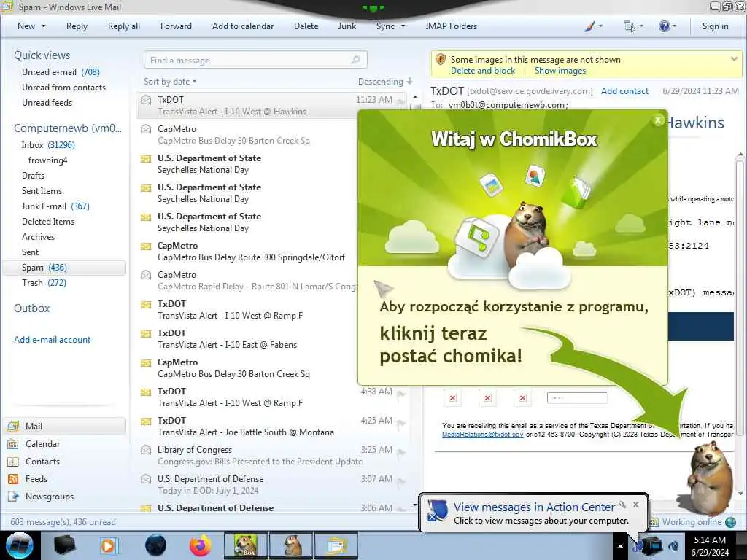The image size is (747, 560).
Task: Click the colorize paintbrush toolbar icon
Action: 589,26
